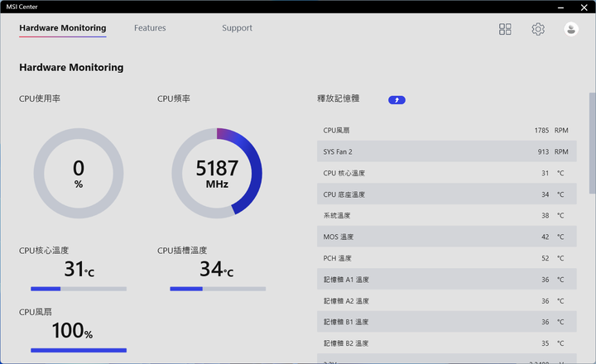This screenshot has width=596, height=364.
Task: Minimize the MSI Center window
Action: point(560,7)
